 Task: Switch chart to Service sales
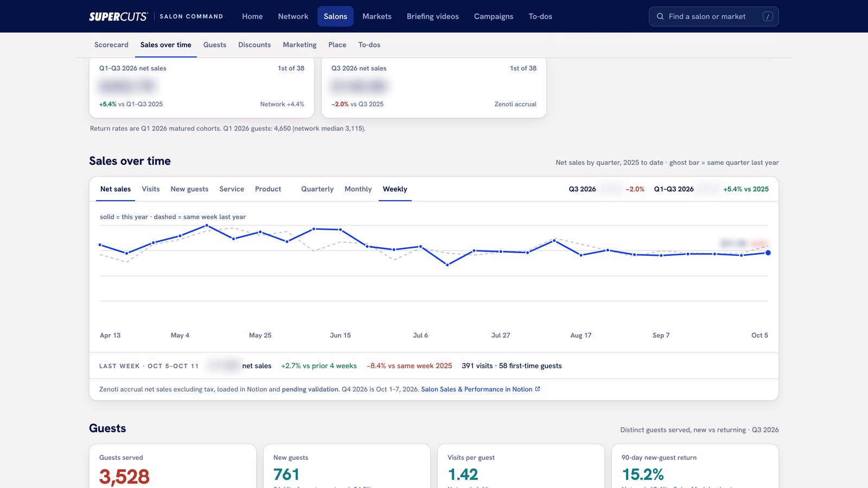(232, 189)
